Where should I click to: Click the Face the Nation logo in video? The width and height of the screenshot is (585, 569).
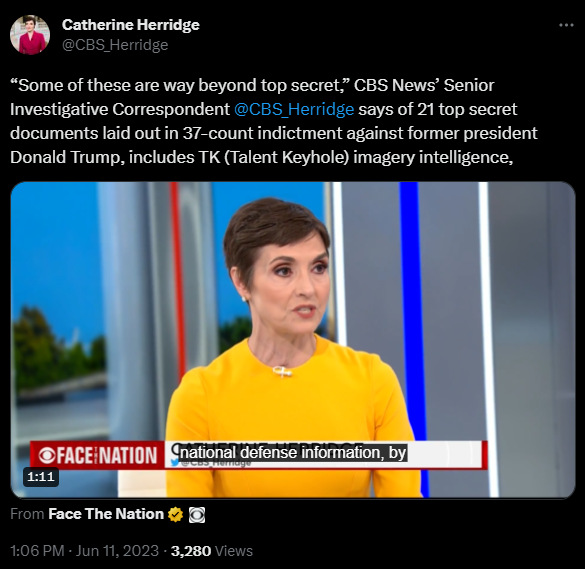pos(98,455)
